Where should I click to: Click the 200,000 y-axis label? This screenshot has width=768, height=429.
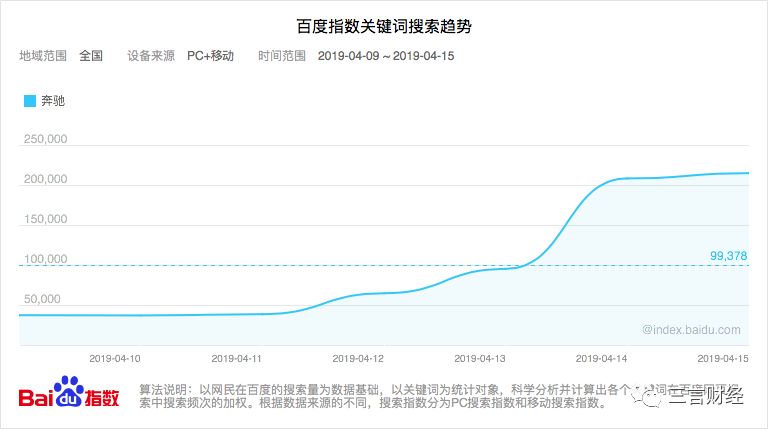[46, 179]
